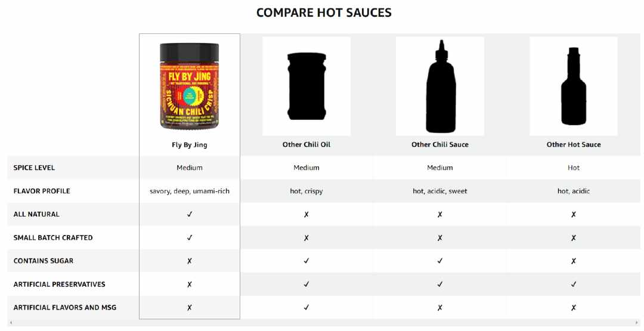The image size is (644, 331).
Task: Click Fly By Jing Artificial Flavors and MSG X mark
Action: pyautogui.click(x=190, y=308)
